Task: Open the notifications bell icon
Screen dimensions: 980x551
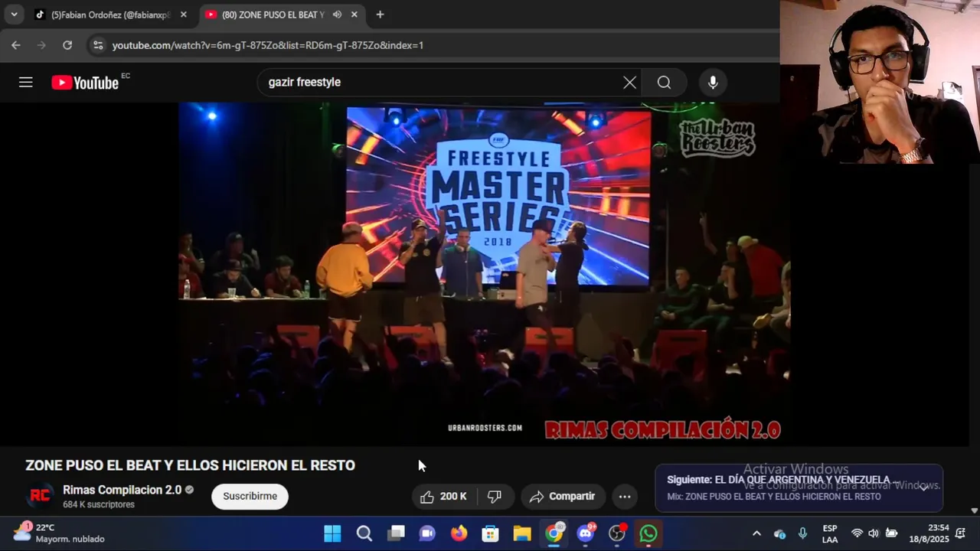Action: coord(960,533)
